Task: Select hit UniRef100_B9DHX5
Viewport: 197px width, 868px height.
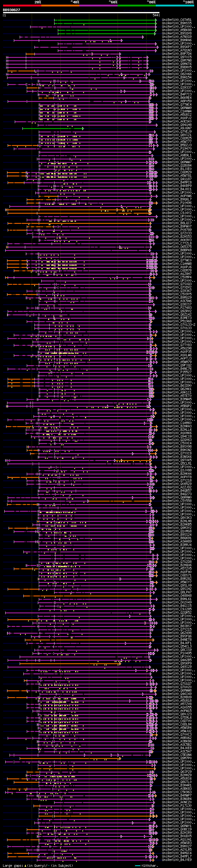Action: 177,67
